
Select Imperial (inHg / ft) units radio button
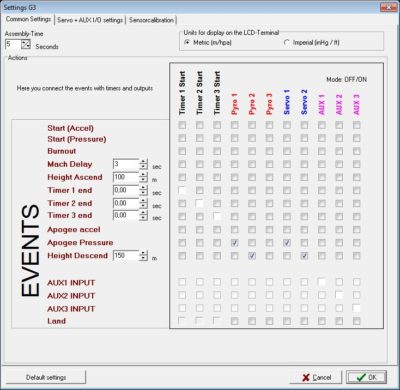286,42
